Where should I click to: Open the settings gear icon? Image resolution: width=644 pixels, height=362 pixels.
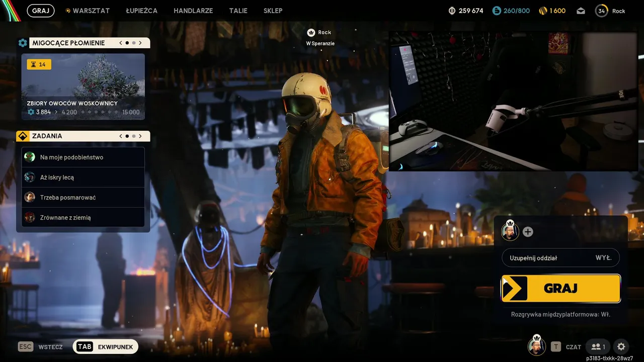coord(621,347)
